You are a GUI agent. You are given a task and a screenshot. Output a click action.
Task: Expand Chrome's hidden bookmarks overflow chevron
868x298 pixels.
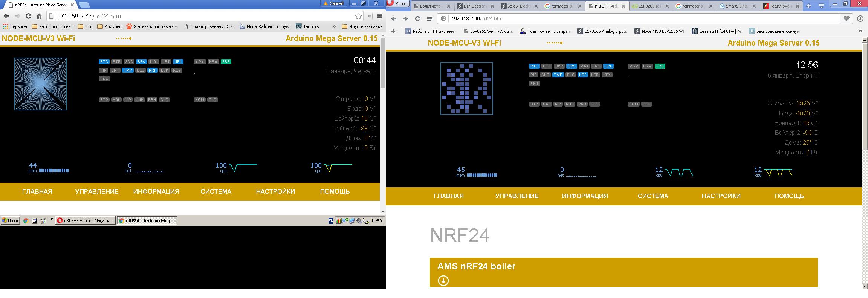pos(334,26)
